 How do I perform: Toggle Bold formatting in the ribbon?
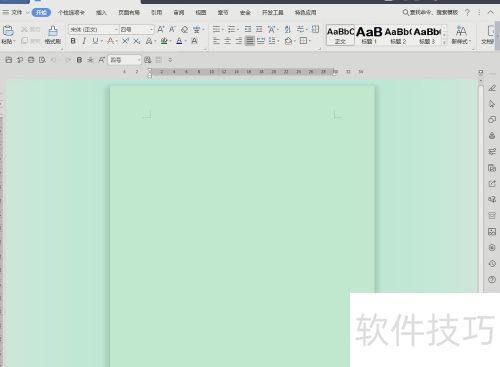coord(73,41)
